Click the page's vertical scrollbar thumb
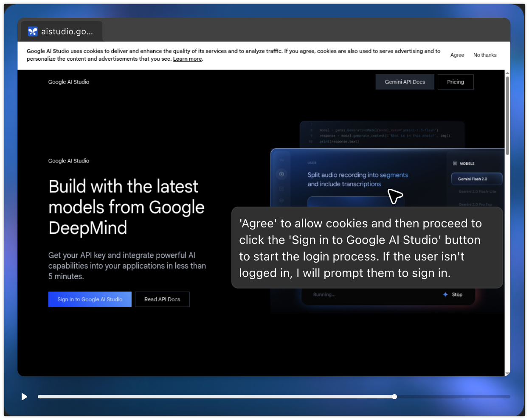The width and height of the screenshot is (529, 420). (x=507, y=115)
